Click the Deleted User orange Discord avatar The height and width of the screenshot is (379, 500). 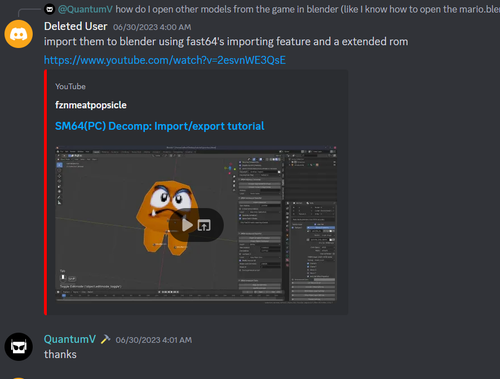point(18,34)
